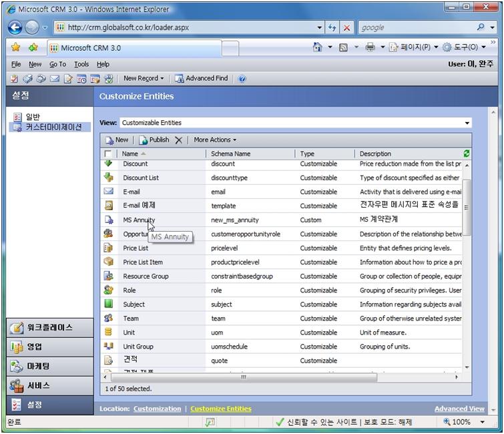Open the 마케팅 navigation pane
The image size is (504, 434).
[50, 367]
